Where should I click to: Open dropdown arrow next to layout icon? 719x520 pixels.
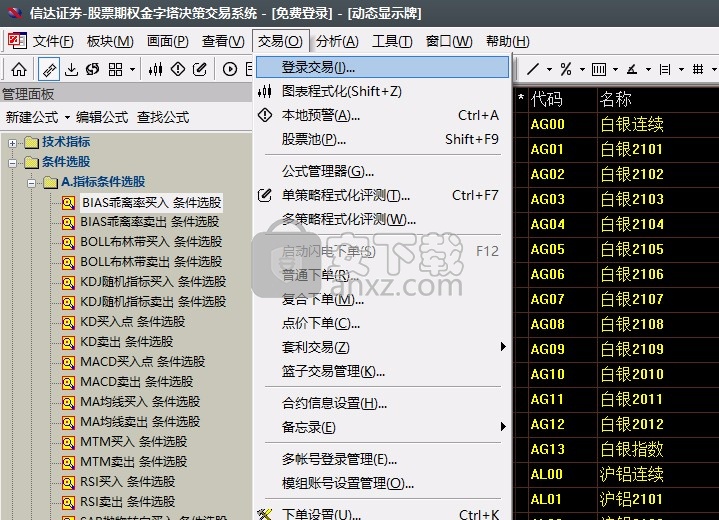click(133, 70)
